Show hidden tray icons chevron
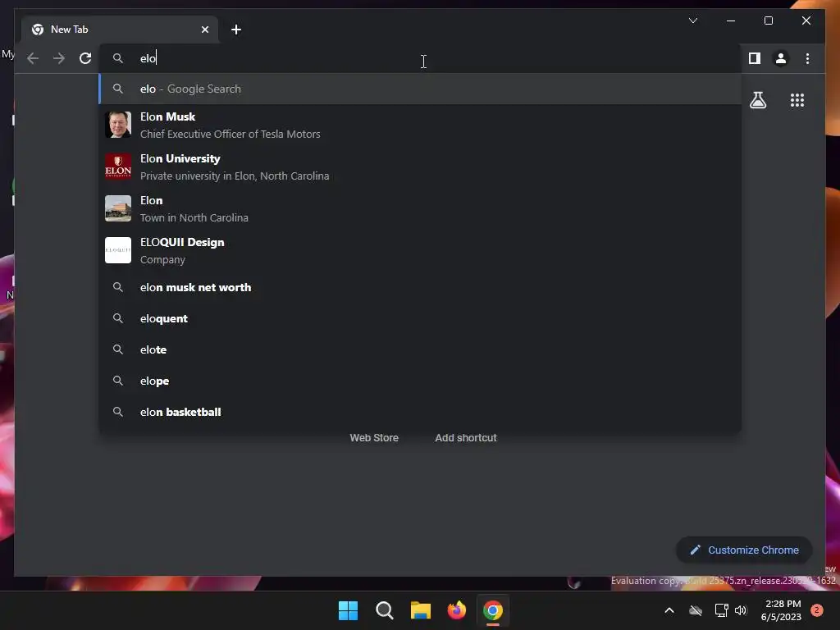 [x=669, y=610]
